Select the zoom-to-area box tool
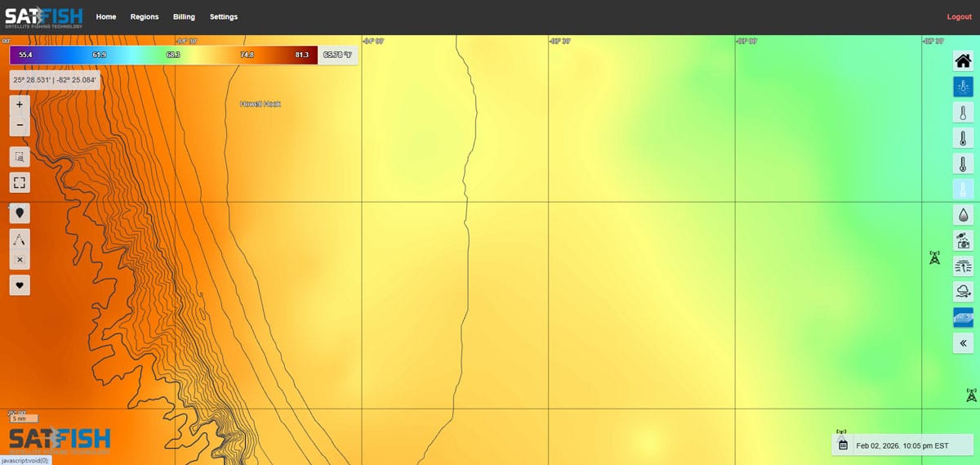The height and width of the screenshot is (465, 980). (20, 156)
